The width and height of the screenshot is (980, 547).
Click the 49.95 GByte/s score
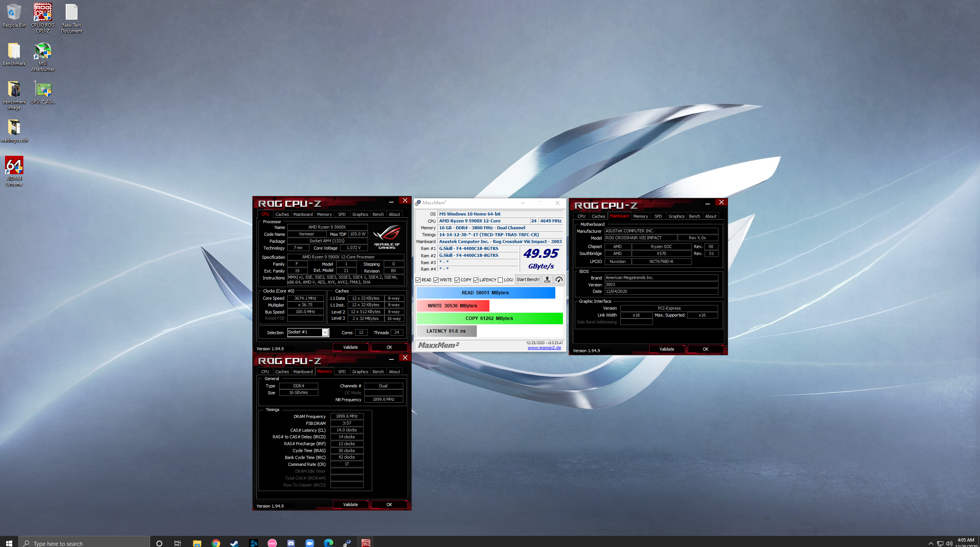541,258
